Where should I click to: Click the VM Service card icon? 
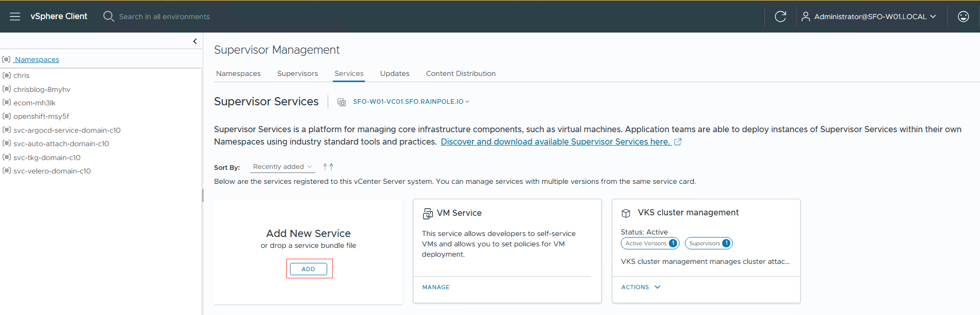coord(428,213)
